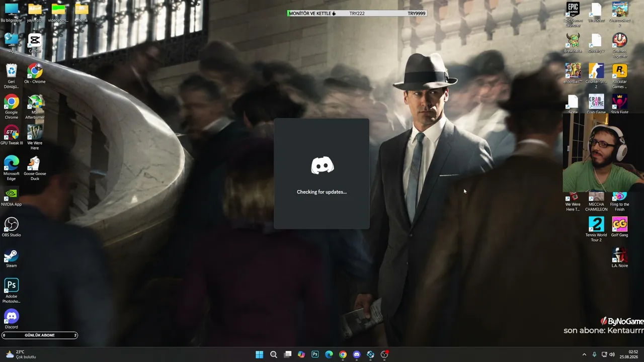Launch the eFootball desktop shortcut
The width and height of the screenshot is (644, 362).
573,73
